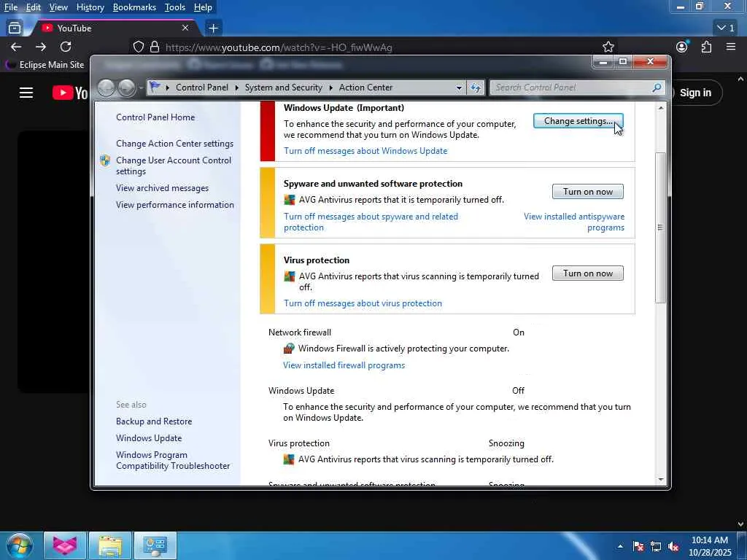Open the clock showing 10:14 AM

coord(710,545)
